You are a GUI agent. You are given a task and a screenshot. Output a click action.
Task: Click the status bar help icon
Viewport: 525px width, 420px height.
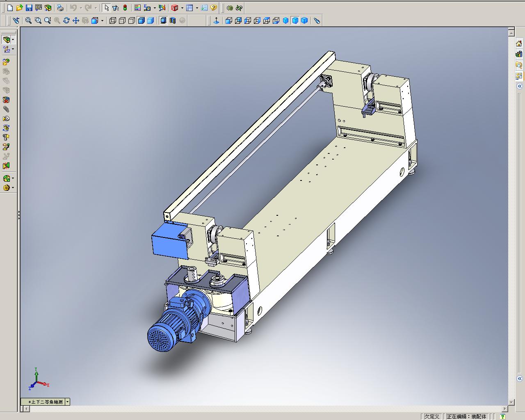tap(502, 417)
